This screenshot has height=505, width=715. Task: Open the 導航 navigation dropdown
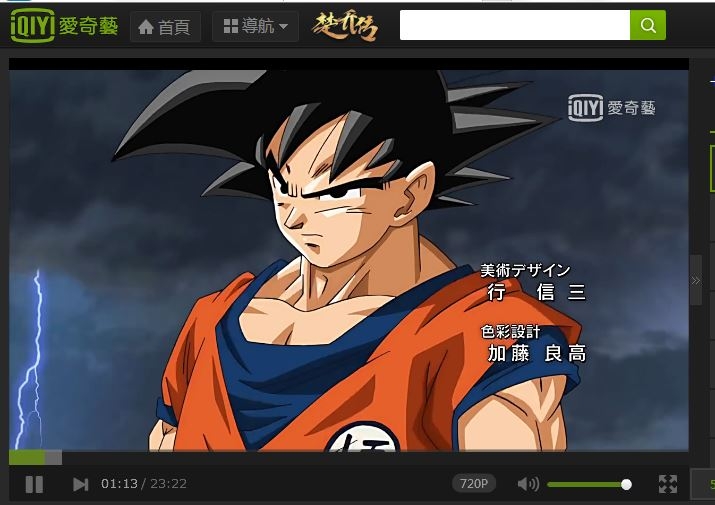click(255, 26)
